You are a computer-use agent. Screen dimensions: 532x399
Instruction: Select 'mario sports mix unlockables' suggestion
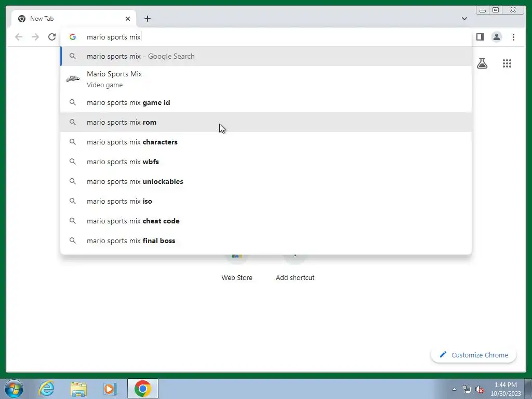coord(266,181)
